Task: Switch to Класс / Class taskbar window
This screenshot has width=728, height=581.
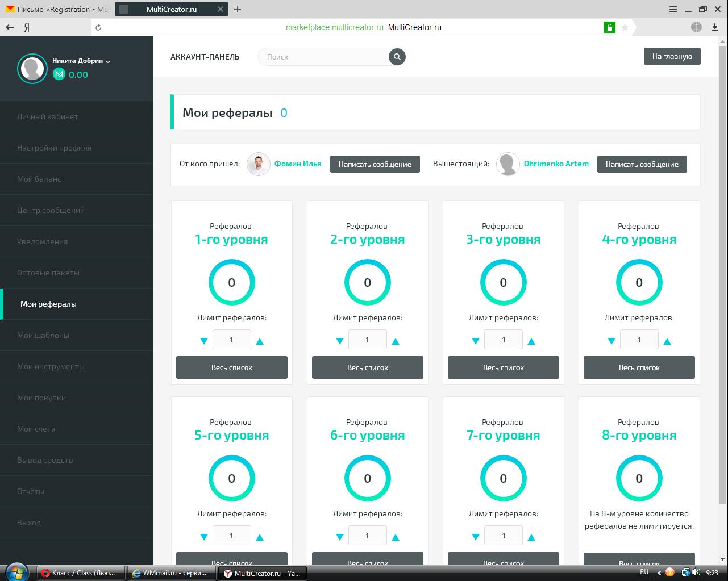Action: coord(81,573)
